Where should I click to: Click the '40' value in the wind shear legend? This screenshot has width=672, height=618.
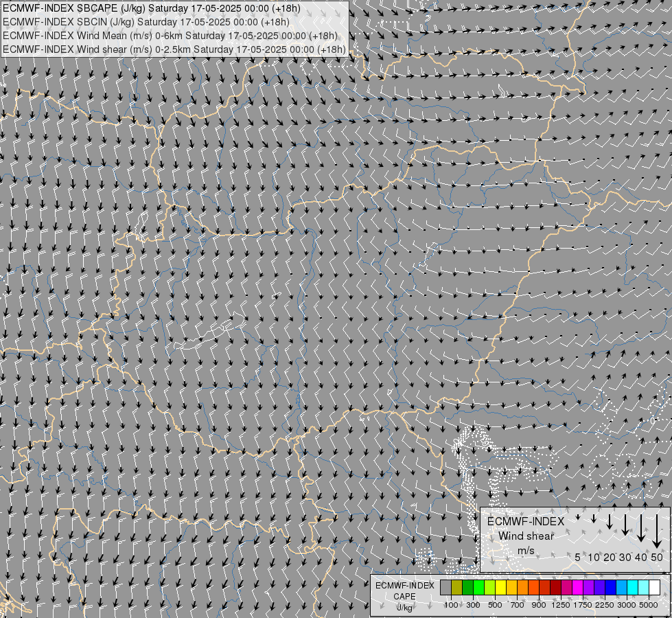640,557
